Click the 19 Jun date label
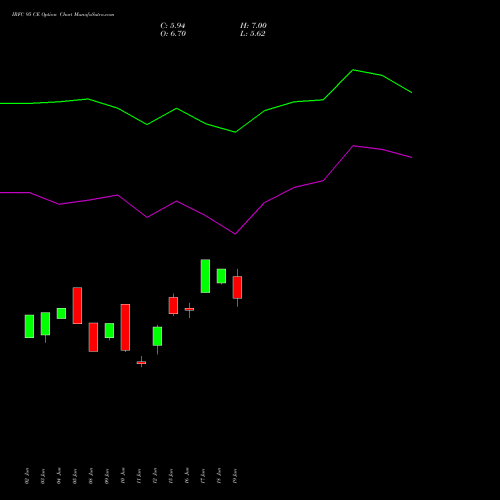This screenshot has width=500, height=500. click(x=235, y=476)
